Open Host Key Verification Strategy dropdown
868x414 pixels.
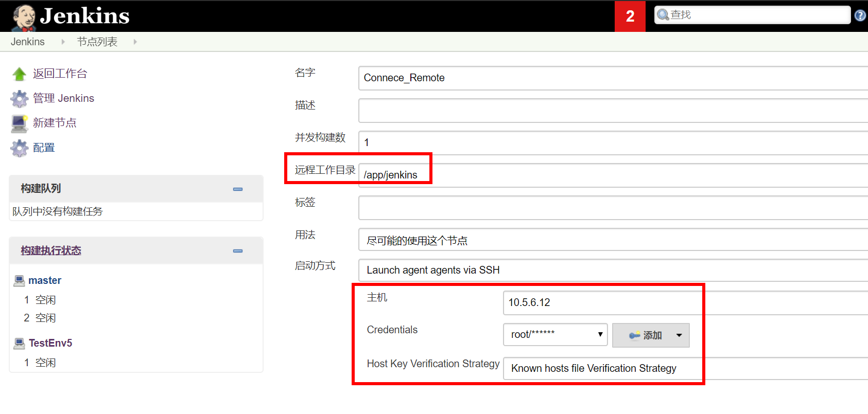[686, 369]
